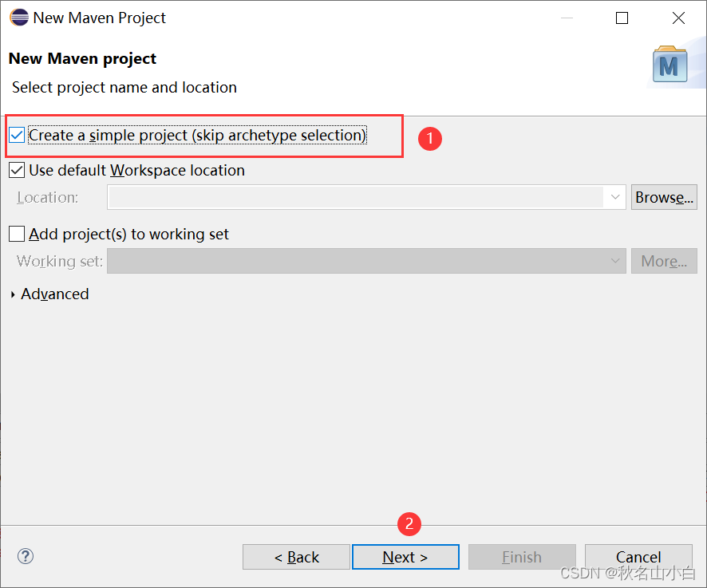Screen dimensions: 707x588
Task: Click the More button beside Working set
Action: click(664, 261)
